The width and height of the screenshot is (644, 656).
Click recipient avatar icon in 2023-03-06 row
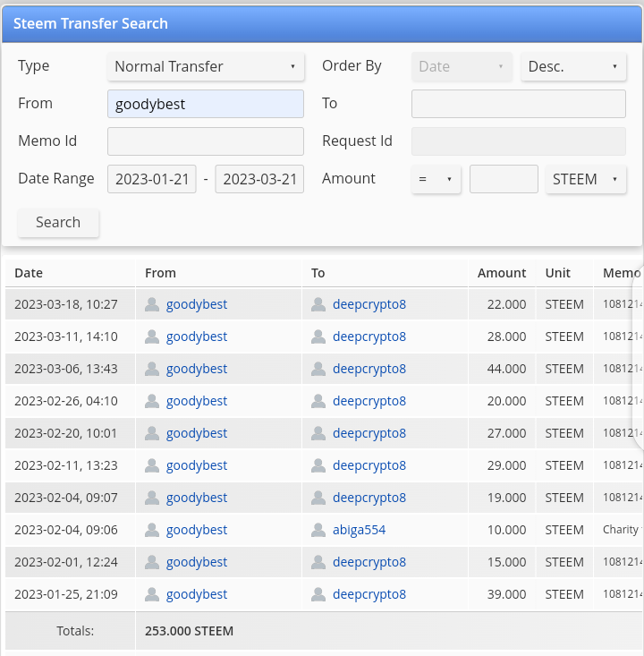click(x=318, y=369)
